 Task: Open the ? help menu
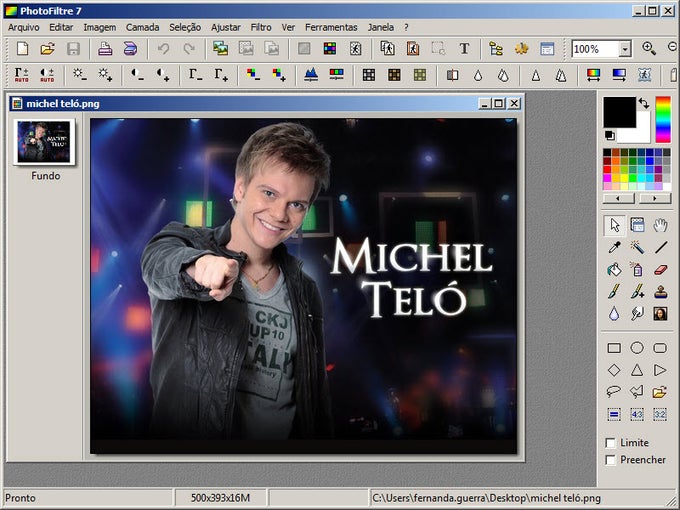(406, 27)
